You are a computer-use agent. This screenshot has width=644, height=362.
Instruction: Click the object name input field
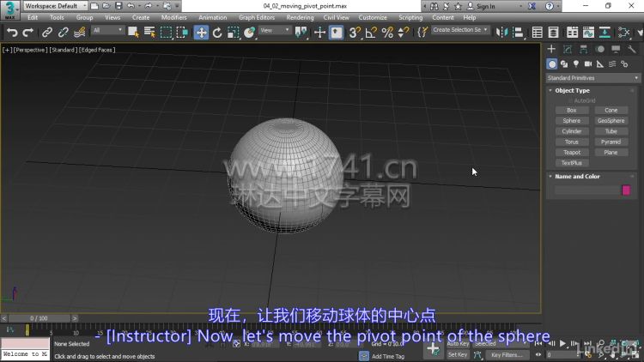click(x=587, y=190)
